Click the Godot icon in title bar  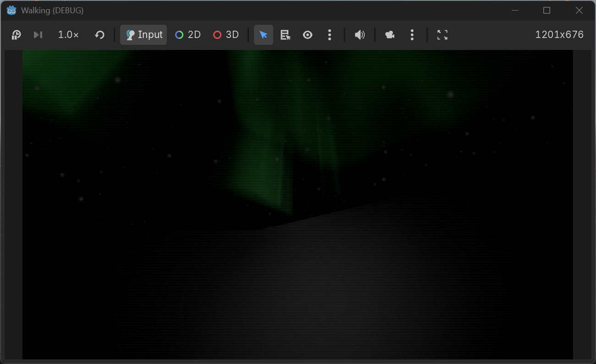click(x=11, y=10)
